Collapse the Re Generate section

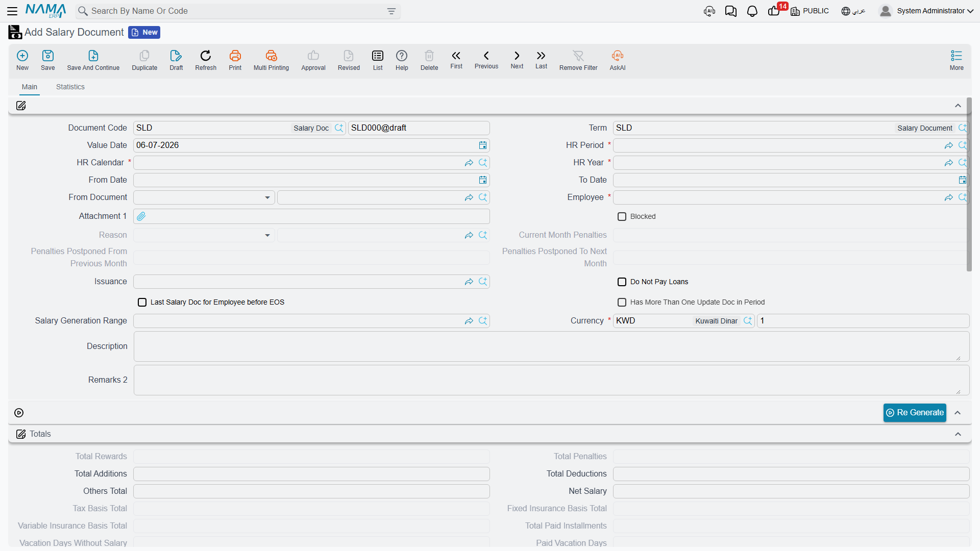pyautogui.click(x=958, y=413)
